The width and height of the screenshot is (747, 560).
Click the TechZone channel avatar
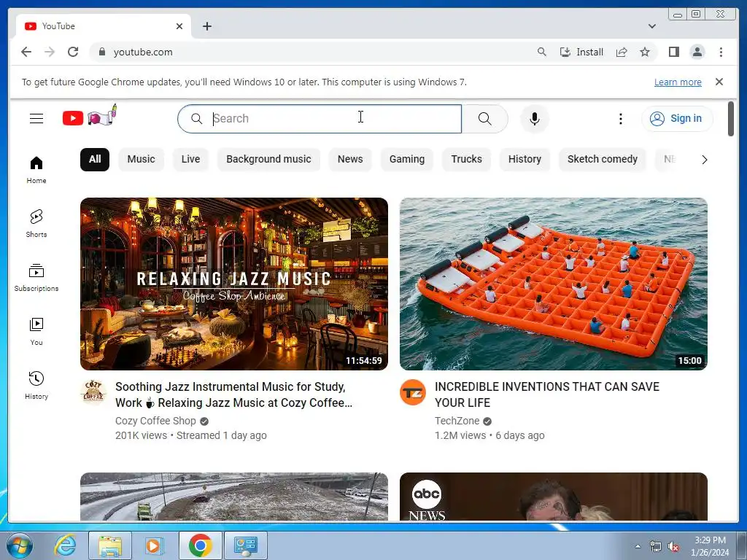coord(413,392)
